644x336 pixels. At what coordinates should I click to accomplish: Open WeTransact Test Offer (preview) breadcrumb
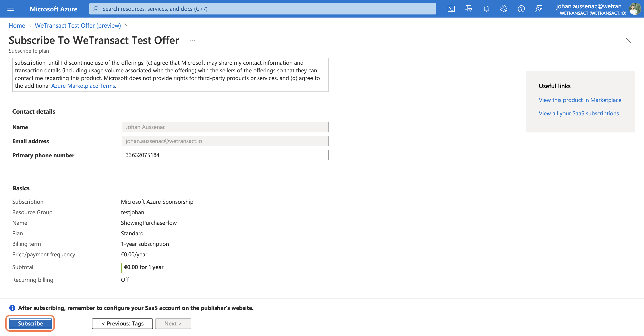pos(78,25)
